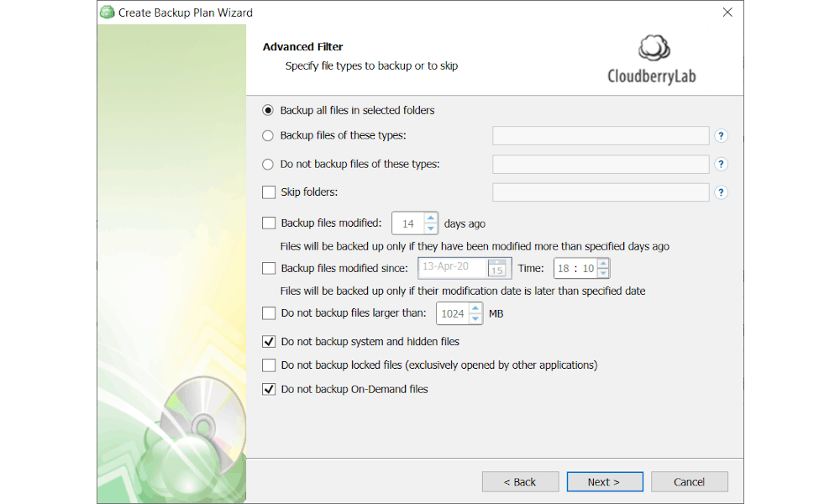This screenshot has width=840, height=504.
Task: Enable Backup files modified filter
Action: [268, 223]
